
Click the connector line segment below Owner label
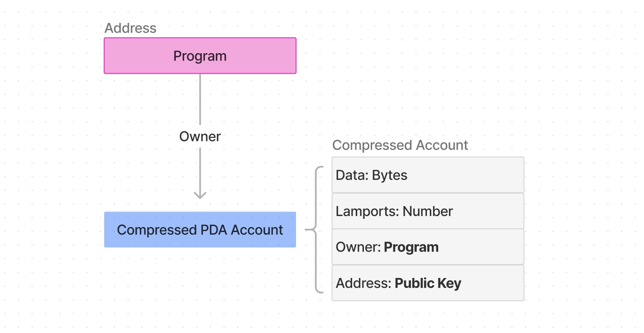click(200, 168)
